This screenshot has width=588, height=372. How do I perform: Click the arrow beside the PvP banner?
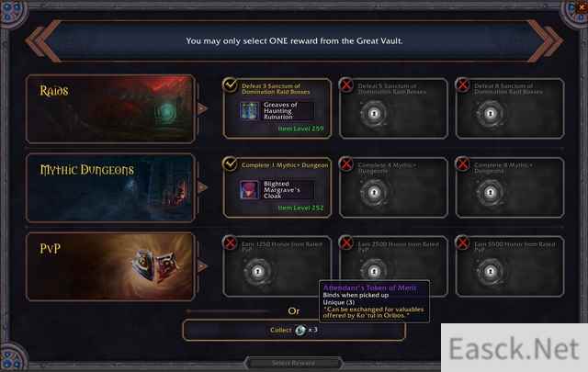click(202, 266)
